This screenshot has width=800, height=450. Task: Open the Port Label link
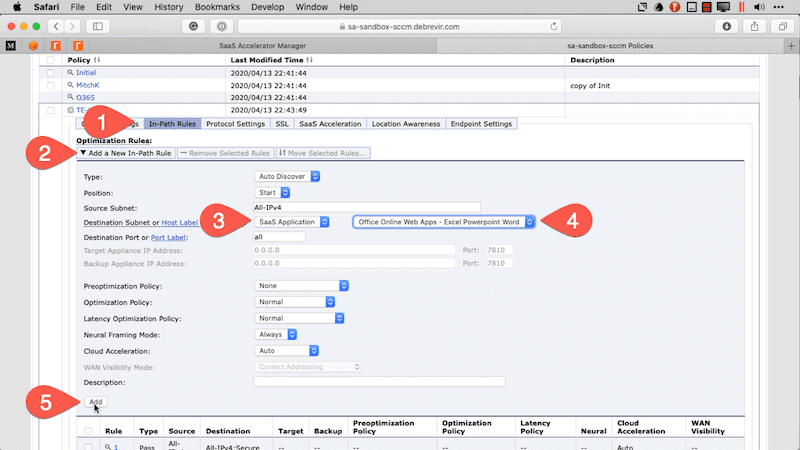(168, 238)
